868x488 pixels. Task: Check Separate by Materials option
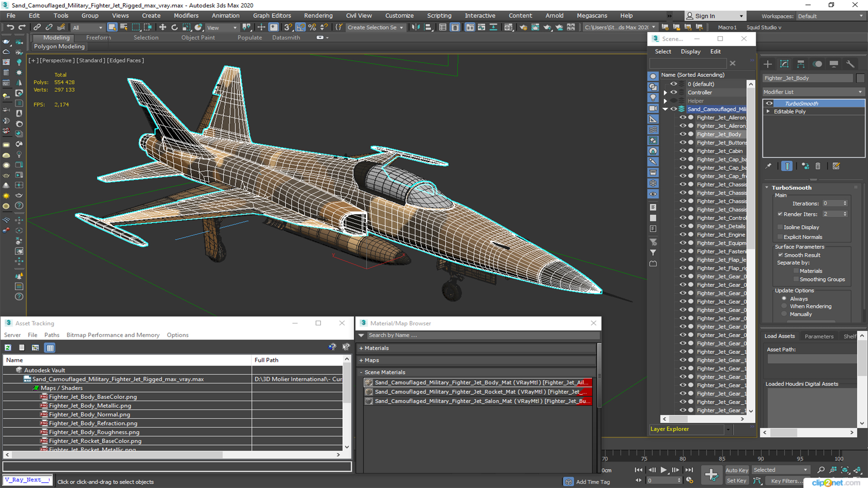click(796, 271)
